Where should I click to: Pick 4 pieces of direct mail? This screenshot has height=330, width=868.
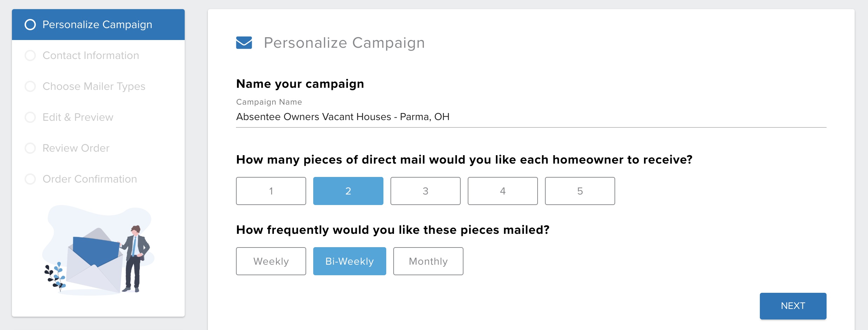point(503,191)
